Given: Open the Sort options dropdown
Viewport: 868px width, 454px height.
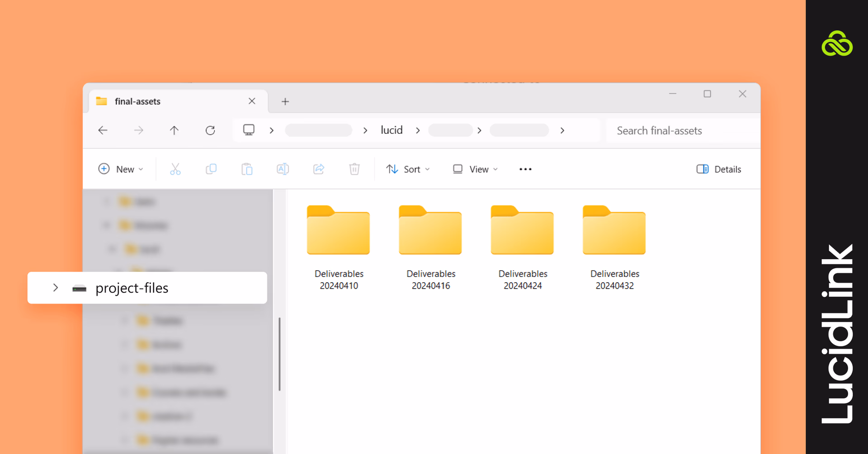Looking at the screenshot, I should click(x=408, y=169).
